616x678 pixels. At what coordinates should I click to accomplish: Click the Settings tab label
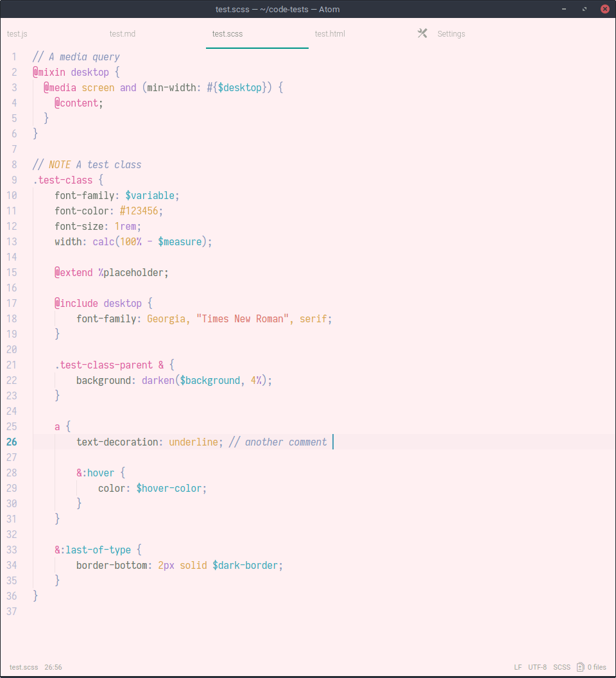click(x=451, y=33)
